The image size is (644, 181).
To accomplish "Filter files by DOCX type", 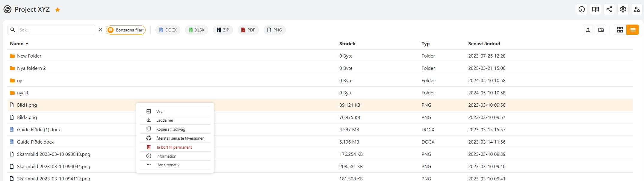I will pyautogui.click(x=168, y=30).
